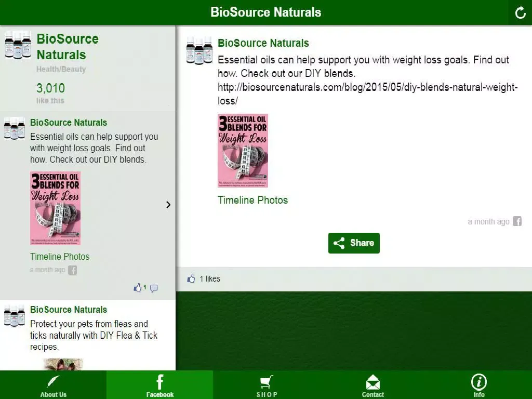Image resolution: width=532 pixels, height=399 pixels.
Task: Click the green Share button
Action: pyautogui.click(x=354, y=243)
